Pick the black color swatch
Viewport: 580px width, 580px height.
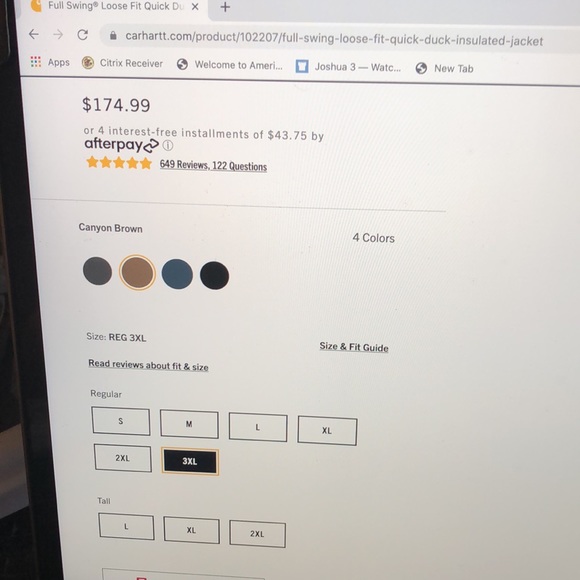pos(215,276)
